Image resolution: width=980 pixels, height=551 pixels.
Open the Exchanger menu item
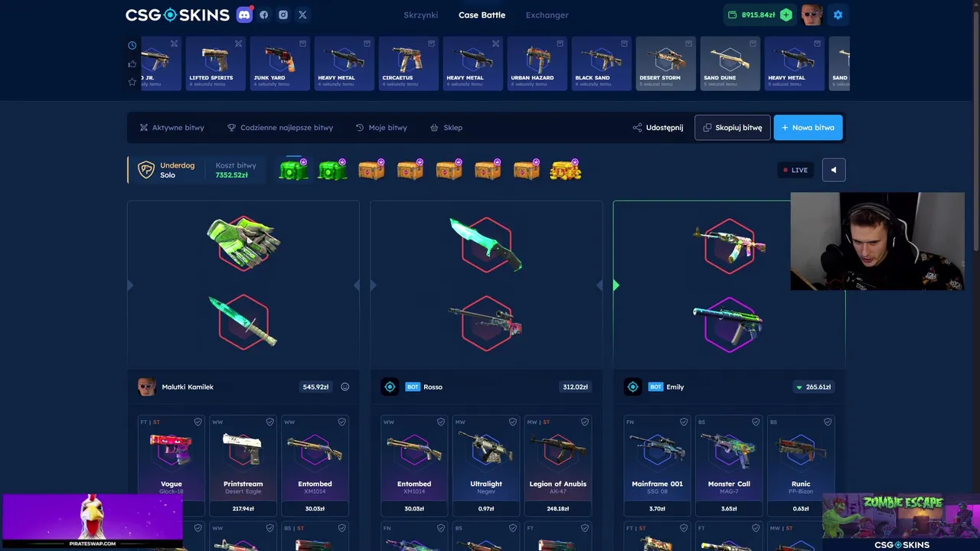[x=547, y=15]
